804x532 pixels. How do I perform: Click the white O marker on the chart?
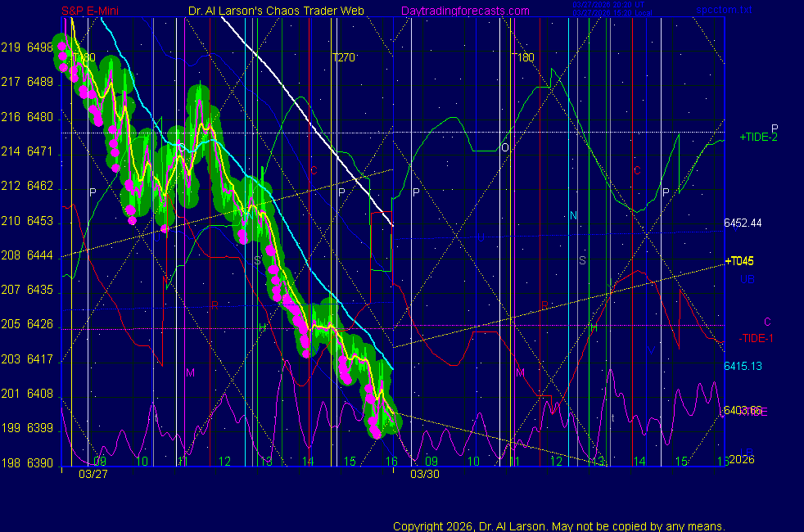tap(505, 147)
